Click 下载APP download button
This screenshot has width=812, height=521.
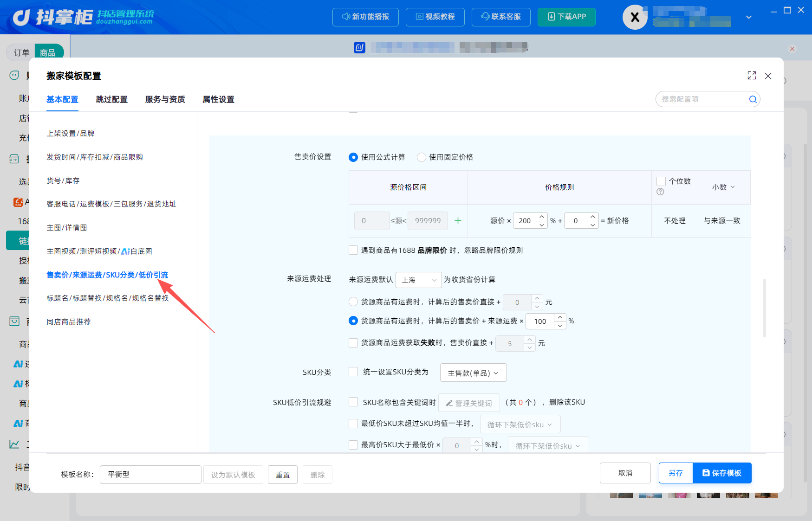click(x=566, y=17)
